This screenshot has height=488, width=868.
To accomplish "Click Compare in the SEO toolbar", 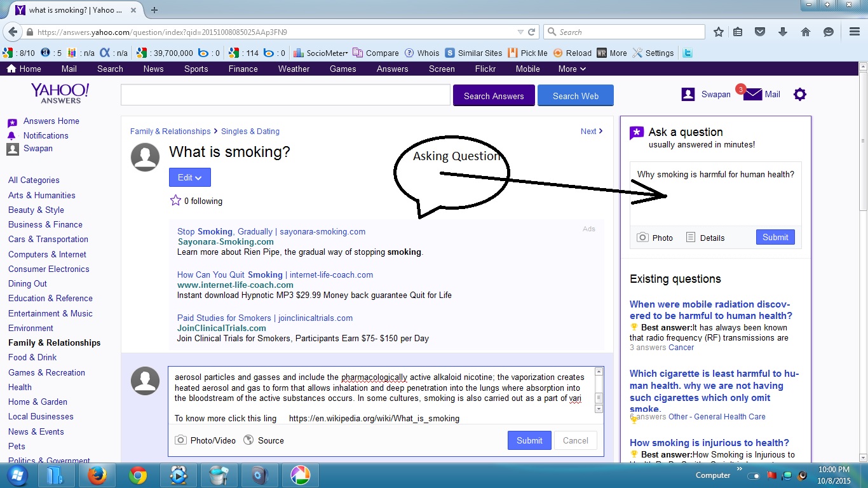I will [376, 53].
